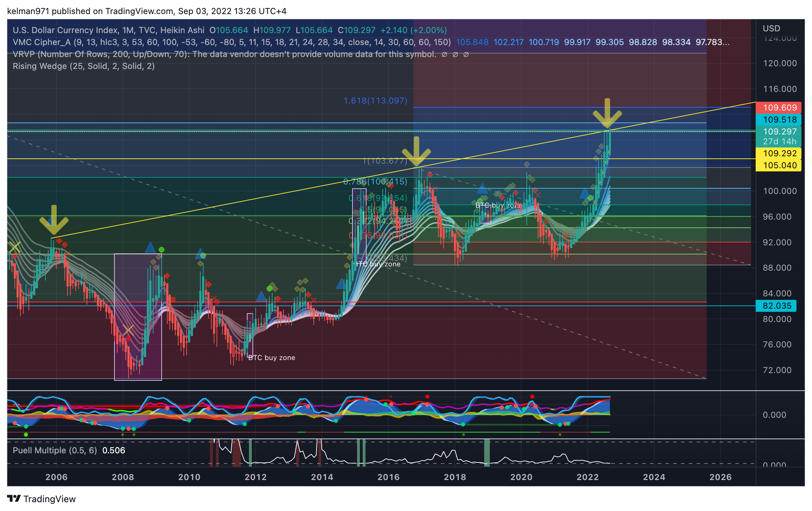812x511 pixels.
Task: Click the red 109.609 price label
Action: (779, 108)
